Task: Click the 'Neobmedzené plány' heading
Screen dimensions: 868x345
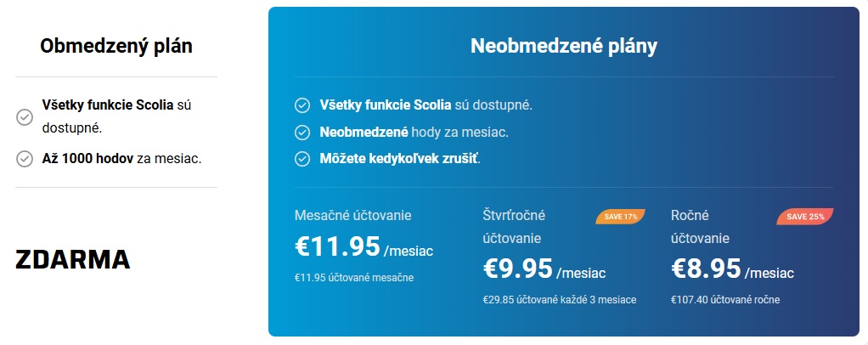Action: 564,46
